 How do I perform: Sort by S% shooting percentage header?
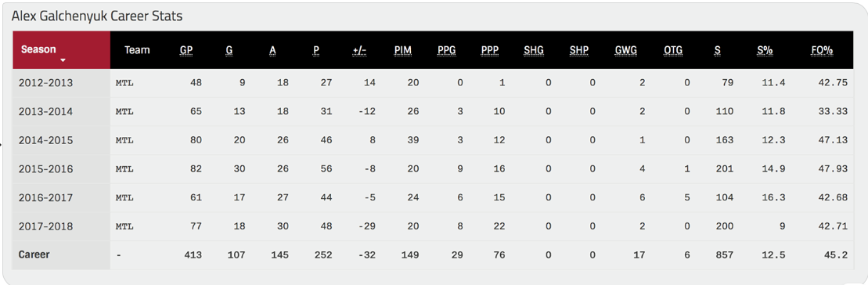(x=765, y=50)
